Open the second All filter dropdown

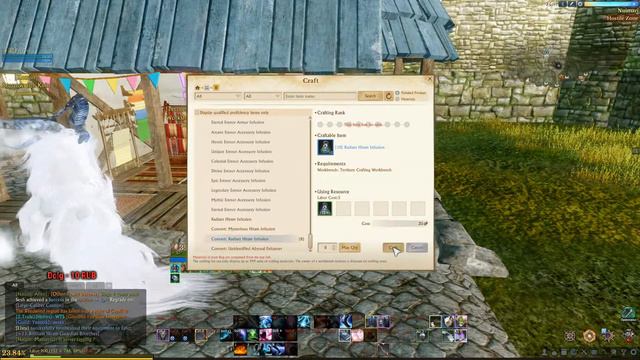(x=262, y=96)
